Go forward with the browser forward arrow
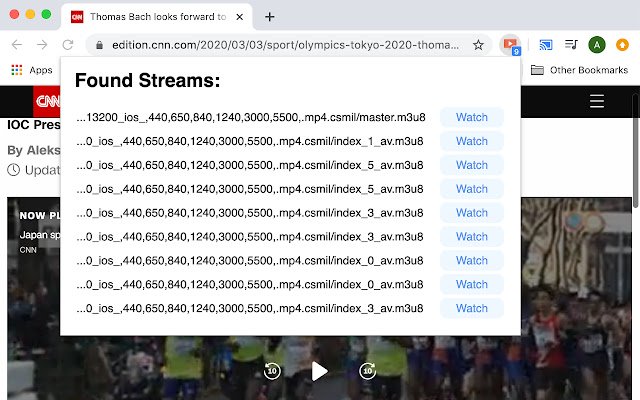The image size is (640, 400). click(42, 44)
